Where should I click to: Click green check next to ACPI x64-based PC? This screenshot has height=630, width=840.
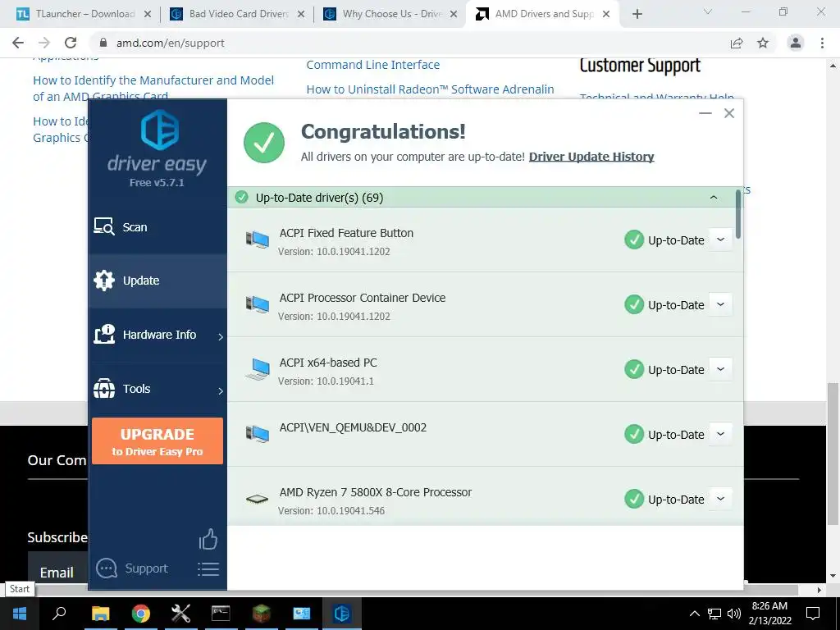pos(634,369)
